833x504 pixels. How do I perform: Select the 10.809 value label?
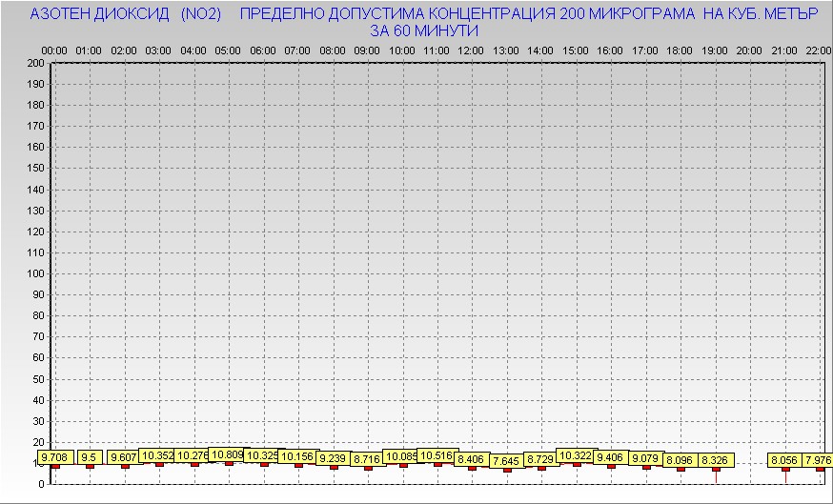pos(227,455)
